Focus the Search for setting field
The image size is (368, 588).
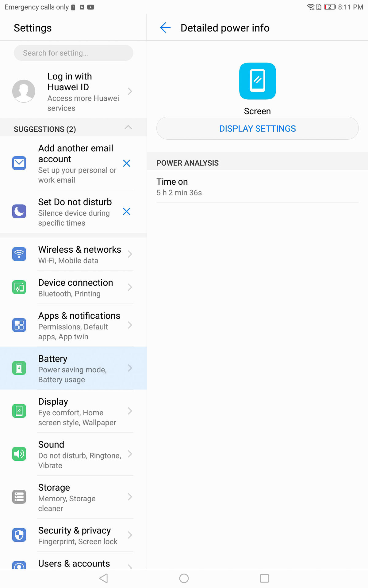point(74,53)
